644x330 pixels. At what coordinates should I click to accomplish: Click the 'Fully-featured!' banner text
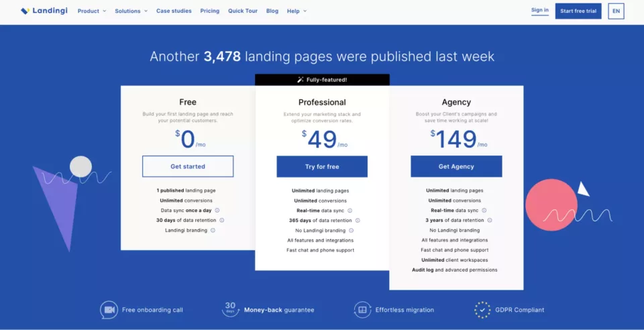coord(327,80)
